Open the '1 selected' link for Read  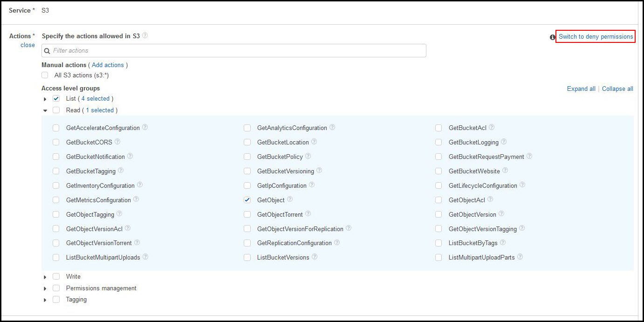pos(100,110)
